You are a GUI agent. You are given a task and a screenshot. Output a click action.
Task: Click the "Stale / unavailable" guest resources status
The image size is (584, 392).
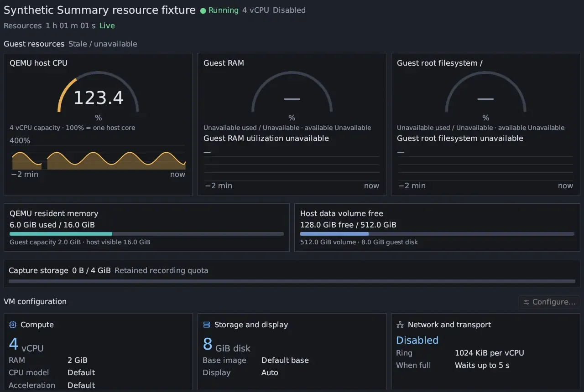tap(103, 44)
